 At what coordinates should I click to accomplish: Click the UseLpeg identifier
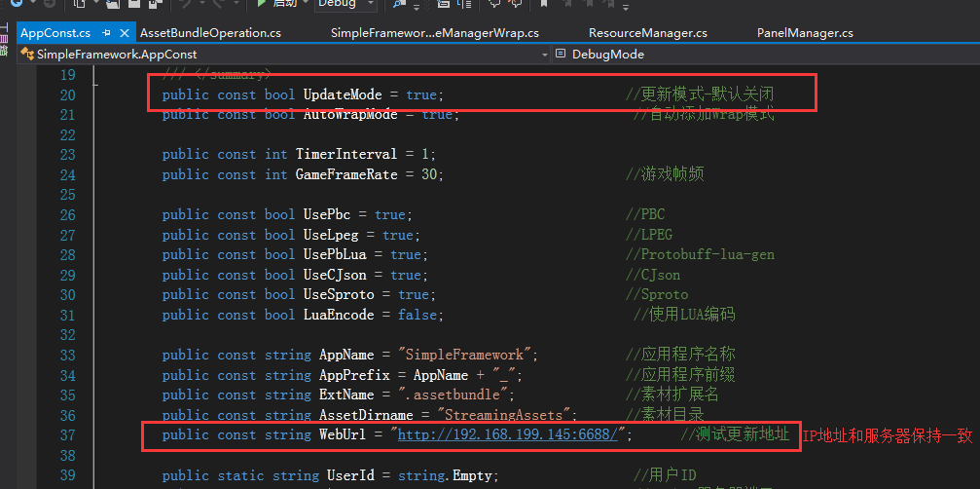[331, 235]
